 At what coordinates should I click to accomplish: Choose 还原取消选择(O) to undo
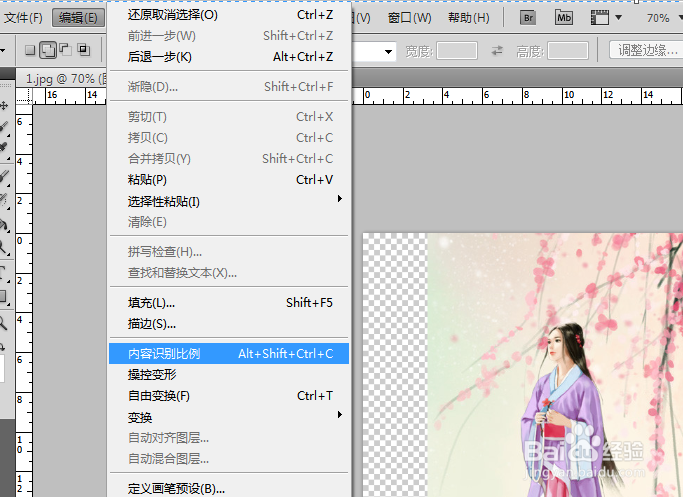(x=229, y=15)
